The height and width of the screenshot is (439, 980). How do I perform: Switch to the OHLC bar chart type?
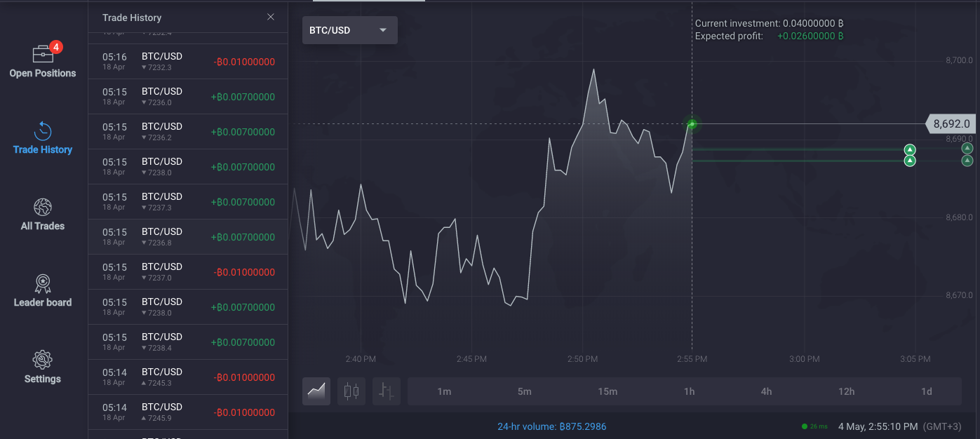[387, 391]
